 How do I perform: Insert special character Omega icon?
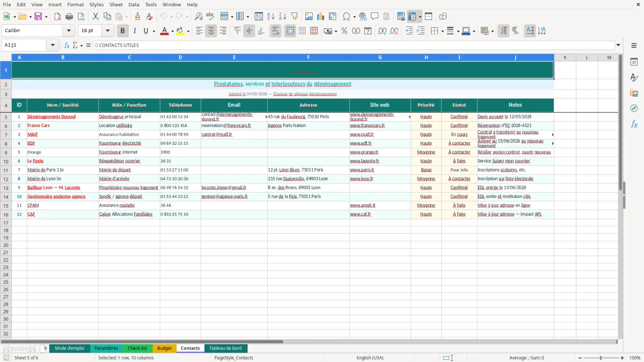point(346,17)
